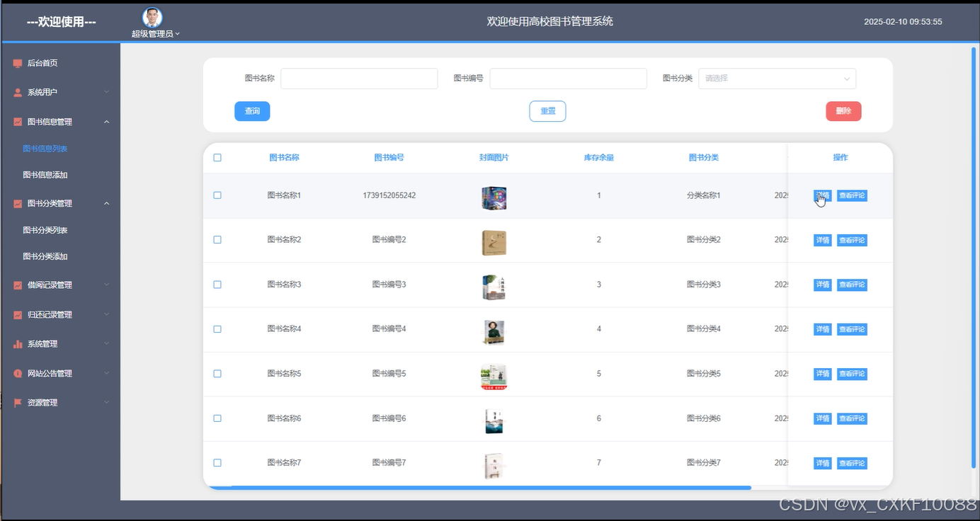This screenshot has width=980, height=521.
Task: Check the box for 图书名称6 row
Action: [x=217, y=418]
